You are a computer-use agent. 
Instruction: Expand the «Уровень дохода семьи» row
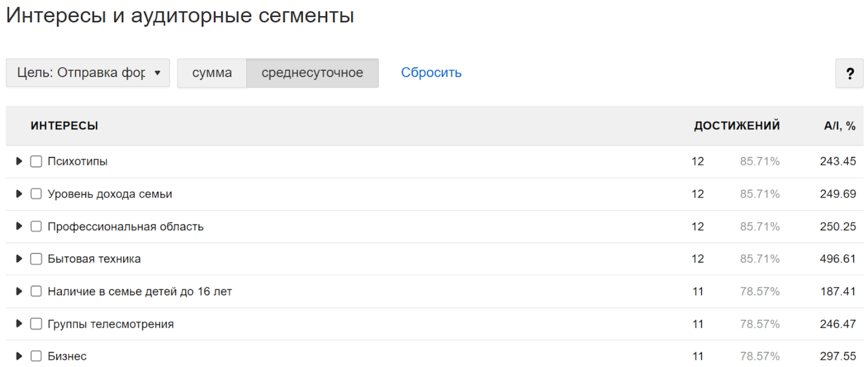point(19,194)
